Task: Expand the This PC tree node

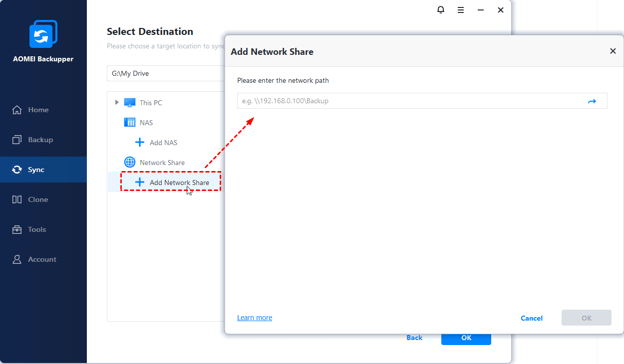Action: [117, 103]
